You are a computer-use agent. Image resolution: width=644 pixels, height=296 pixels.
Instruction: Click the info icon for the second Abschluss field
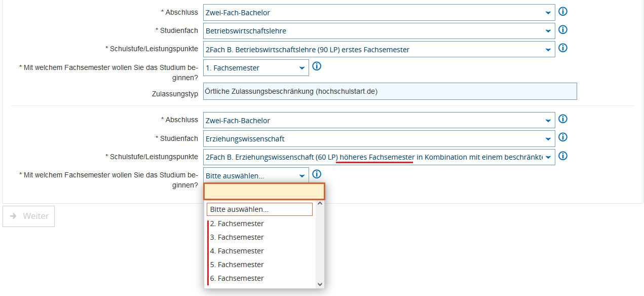coord(562,119)
